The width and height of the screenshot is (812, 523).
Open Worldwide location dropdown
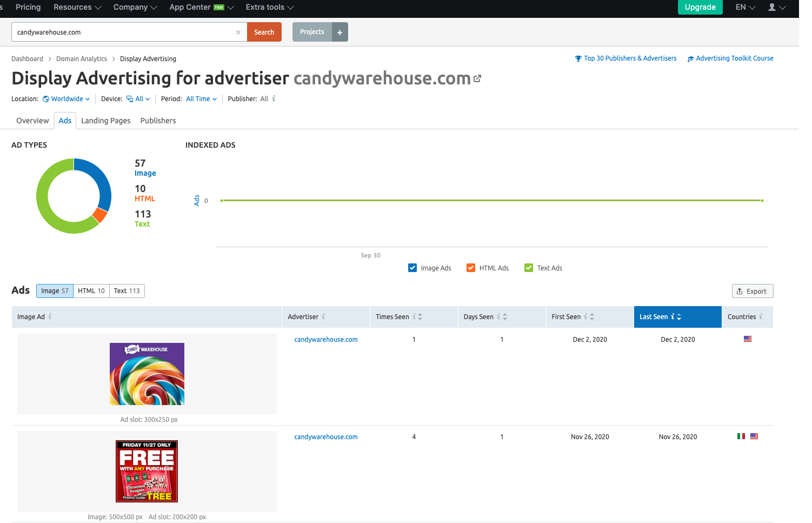tap(66, 99)
